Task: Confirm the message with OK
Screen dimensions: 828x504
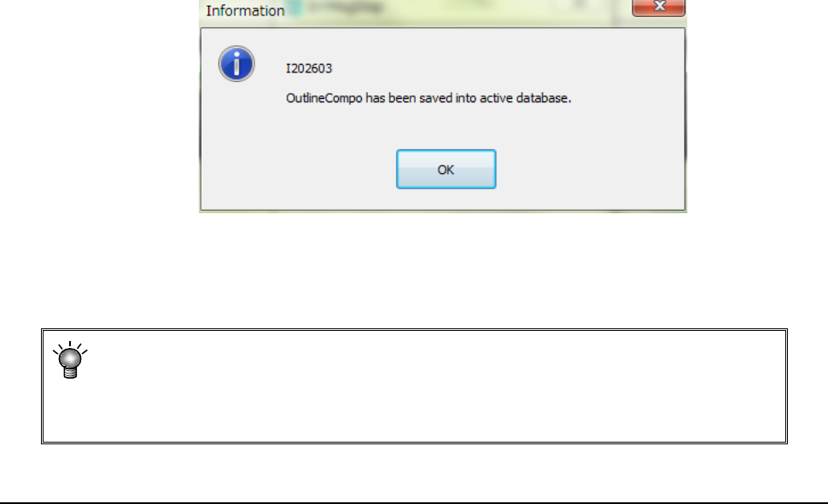Action: tap(446, 170)
